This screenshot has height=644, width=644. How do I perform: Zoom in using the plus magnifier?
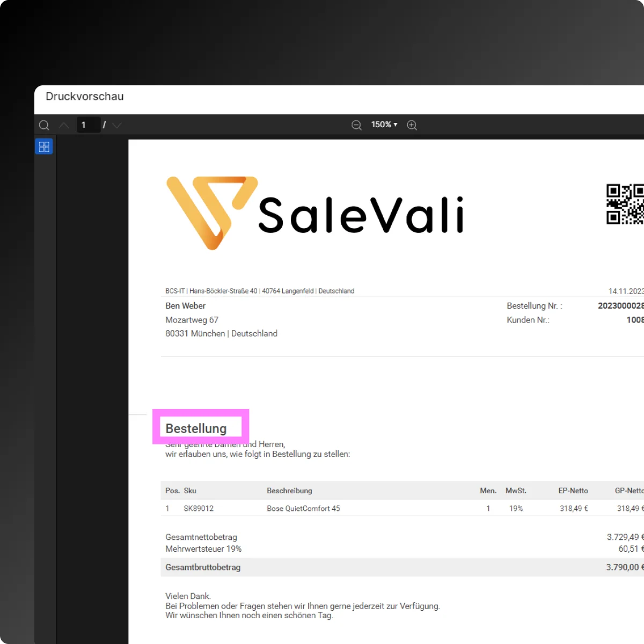(412, 125)
